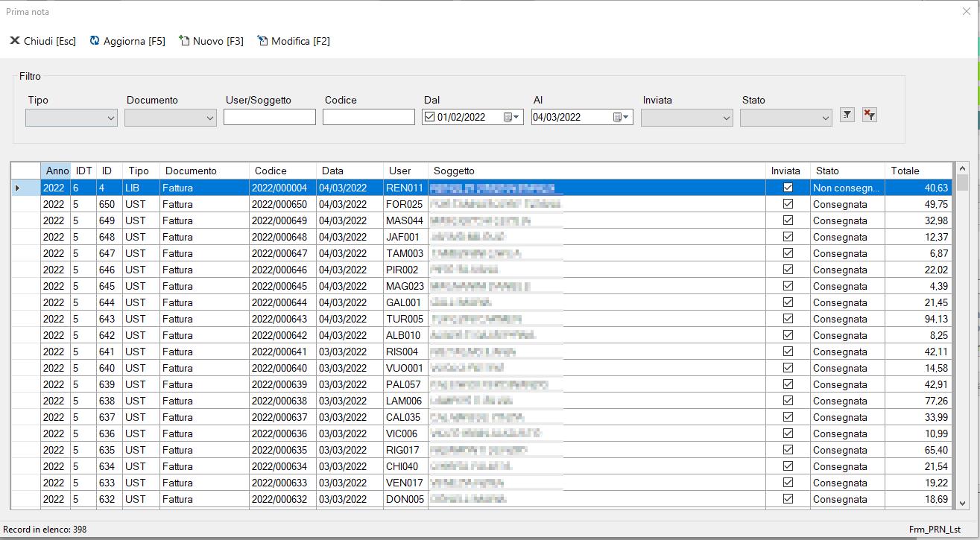Toggle Inviata checkbox for MAG023 row
Screen dimensions: 980x540
788,286
